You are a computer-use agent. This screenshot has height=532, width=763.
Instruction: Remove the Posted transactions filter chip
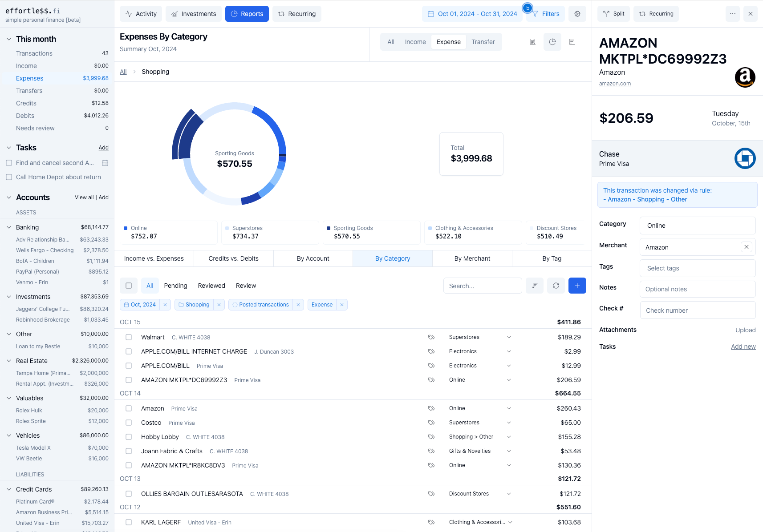point(298,305)
